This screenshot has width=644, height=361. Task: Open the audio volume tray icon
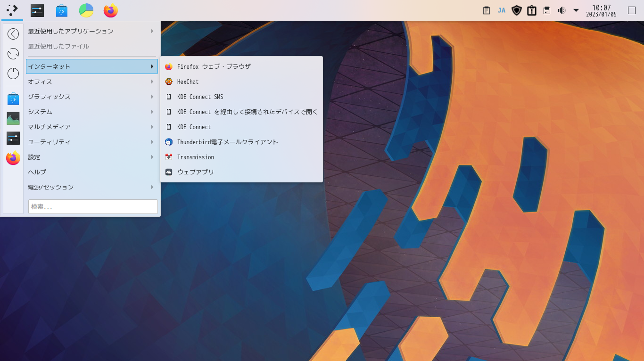[x=561, y=10]
